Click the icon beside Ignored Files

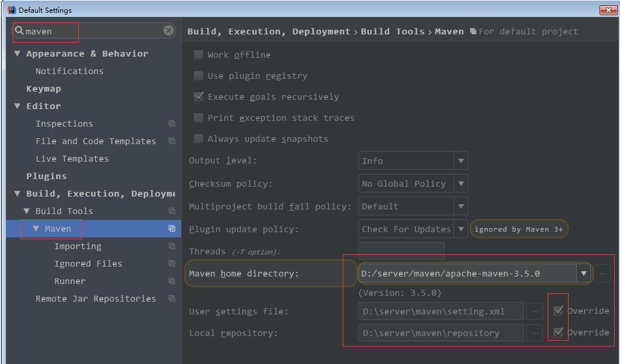172,263
